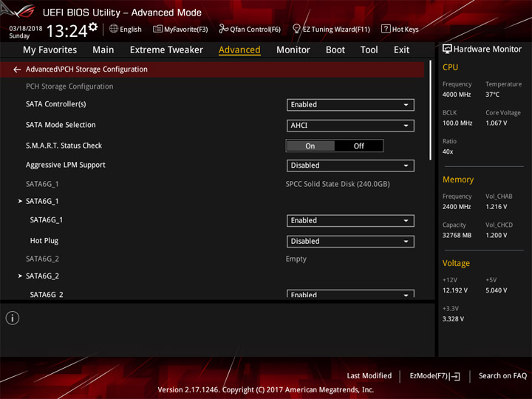Click the Hot Keys question mark icon
Image resolution: width=532 pixels, height=399 pixels.
point(386,29)
